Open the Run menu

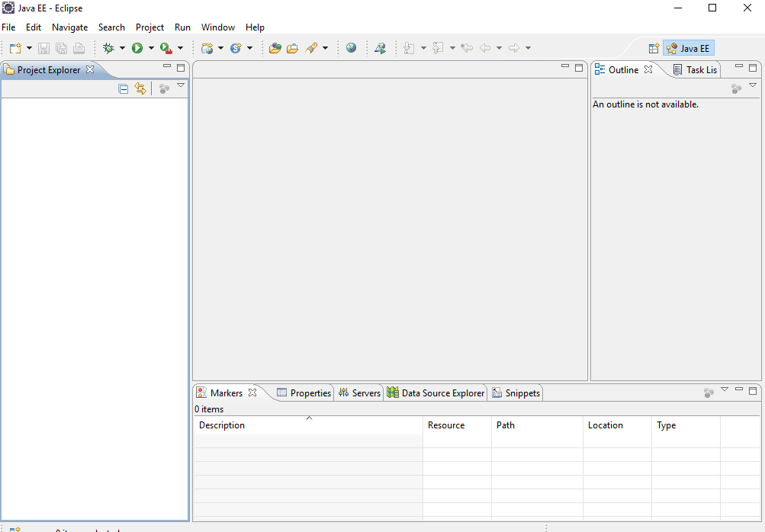point(182,27)
